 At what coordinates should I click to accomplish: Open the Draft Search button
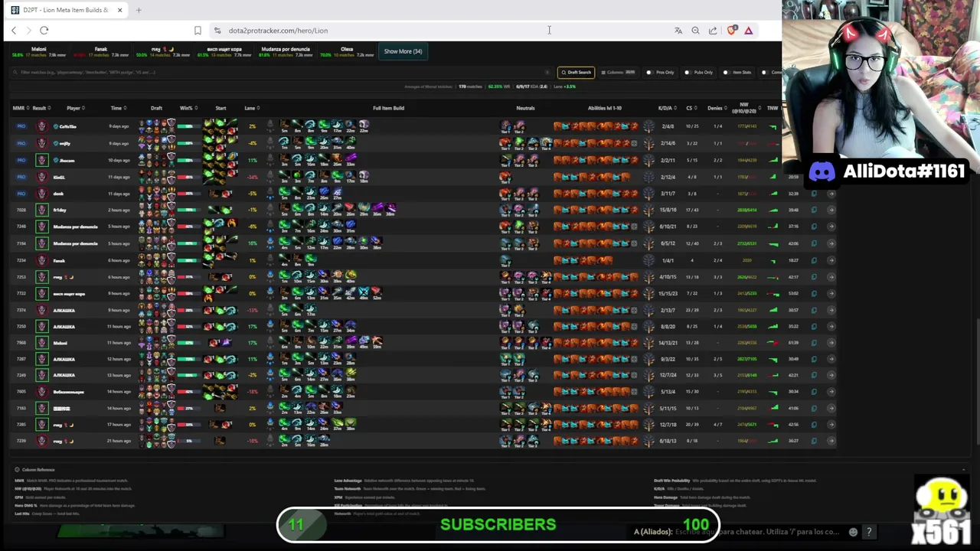pos(576,73)
